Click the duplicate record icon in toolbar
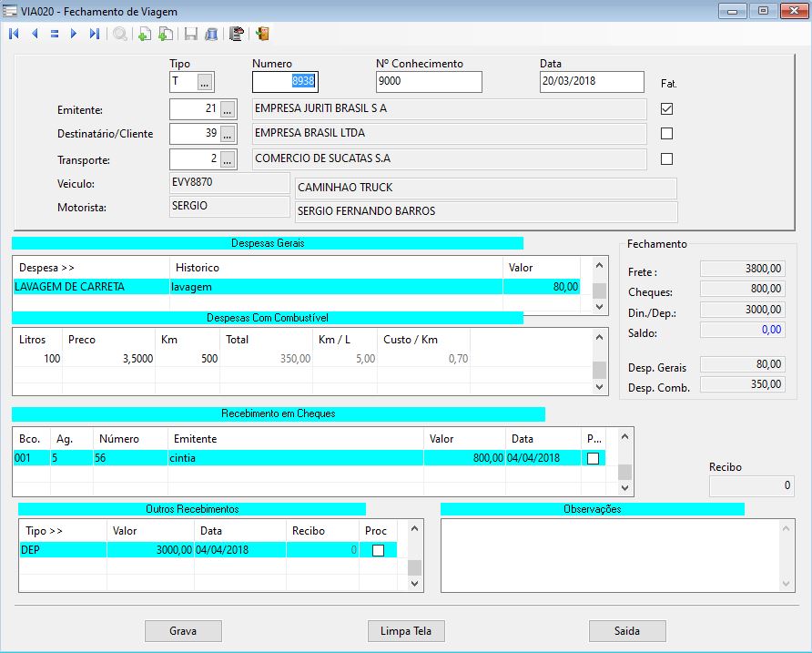Image resolution: width=812 pixels, height=653 pixels. pos(165,34)
